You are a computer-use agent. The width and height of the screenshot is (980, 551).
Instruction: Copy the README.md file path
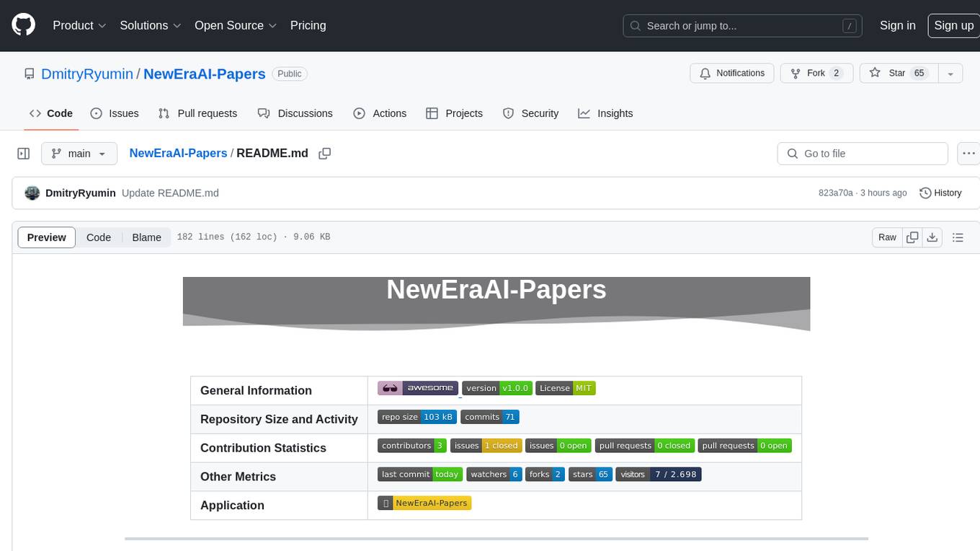point(325,154)
